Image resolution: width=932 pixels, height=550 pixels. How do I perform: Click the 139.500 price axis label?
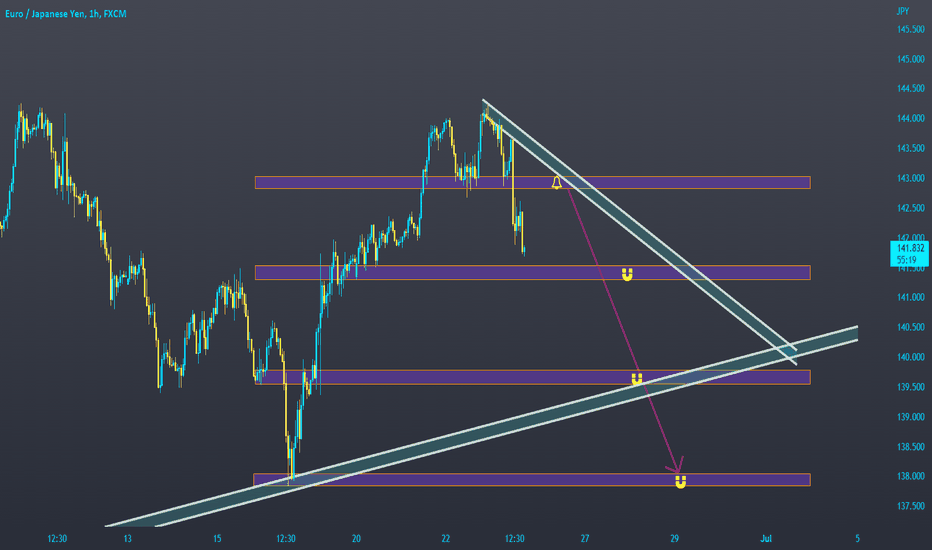[911, 387]
